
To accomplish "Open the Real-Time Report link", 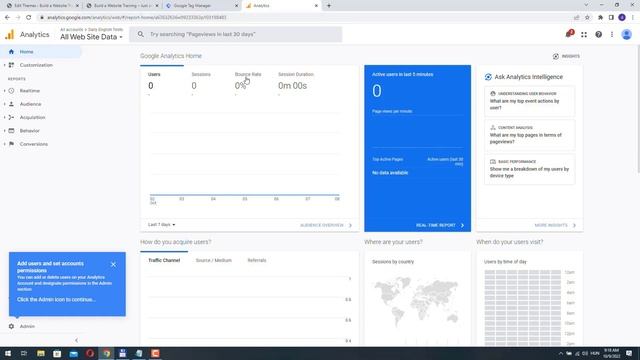I will click(x=440, y=225).
